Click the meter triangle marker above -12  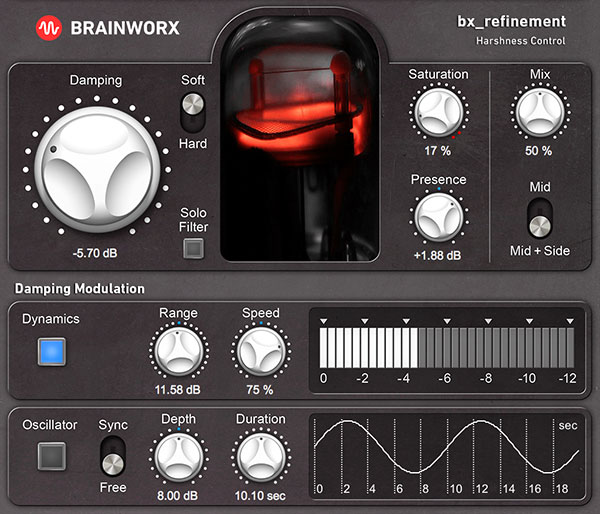(570, 321)
